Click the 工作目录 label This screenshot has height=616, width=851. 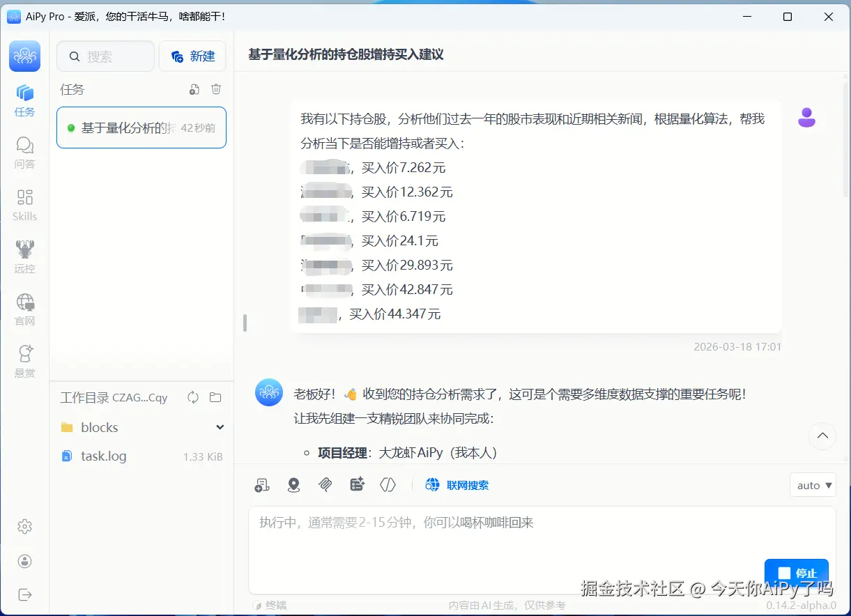tap(84, 398)
